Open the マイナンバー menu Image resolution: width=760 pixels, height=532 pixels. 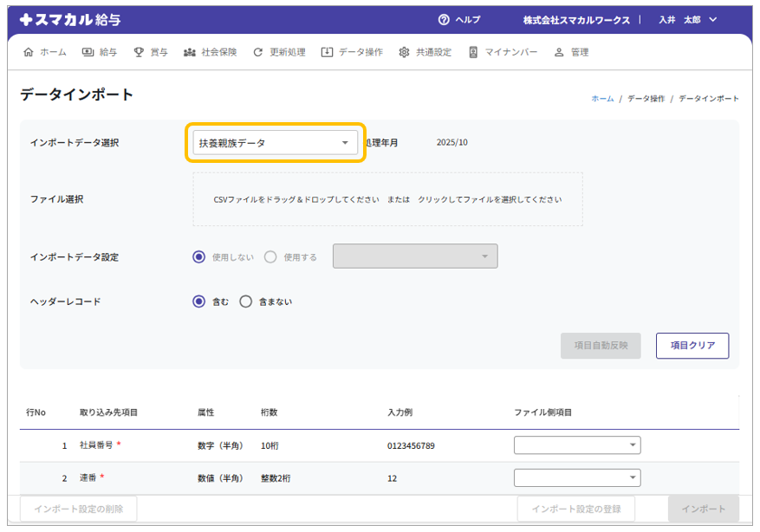[503, 52]
